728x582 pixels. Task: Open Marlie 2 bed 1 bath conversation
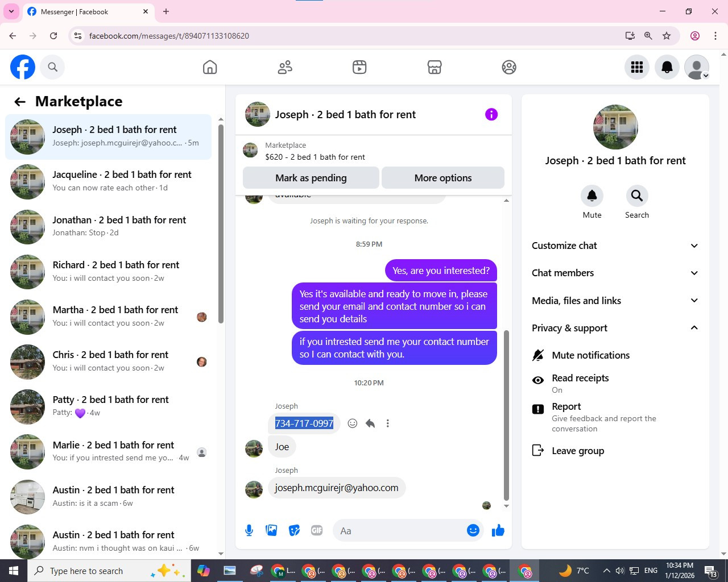point(108,452)
